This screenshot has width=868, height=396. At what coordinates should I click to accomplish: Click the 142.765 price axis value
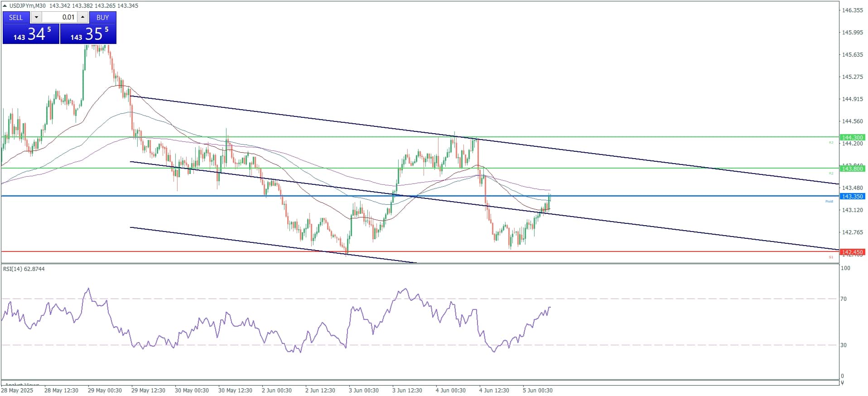pos(852,232)
